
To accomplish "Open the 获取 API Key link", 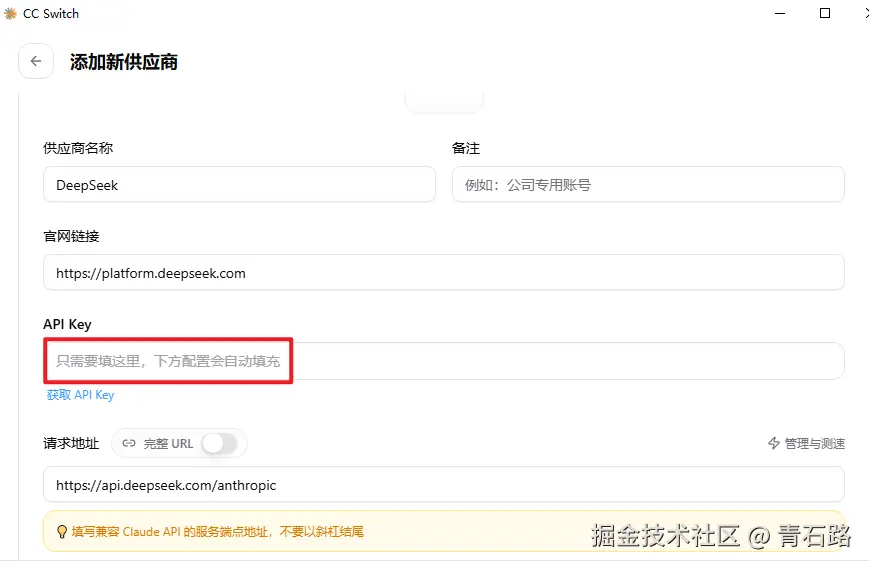I will click(x=80, y=395).
